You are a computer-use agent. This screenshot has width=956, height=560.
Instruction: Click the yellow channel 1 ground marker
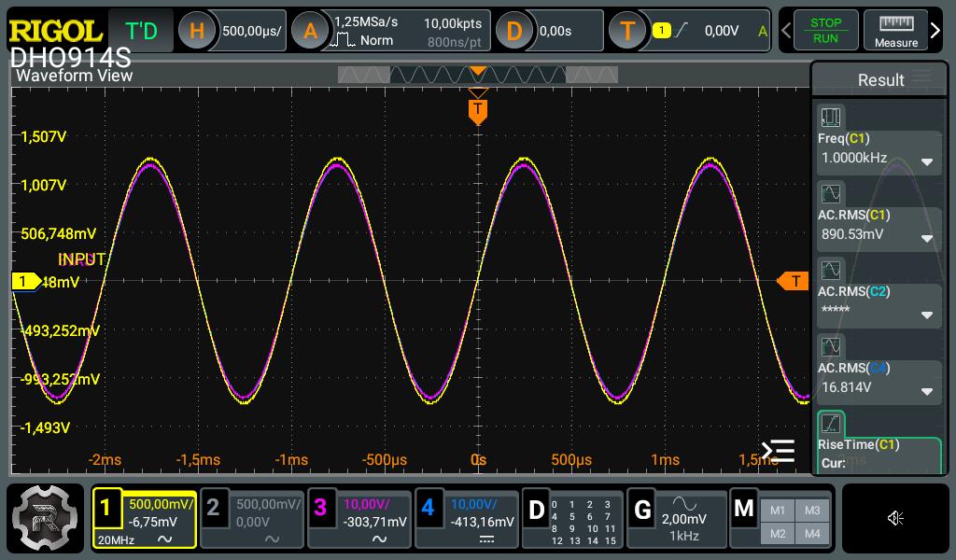(x=26, y=281)
